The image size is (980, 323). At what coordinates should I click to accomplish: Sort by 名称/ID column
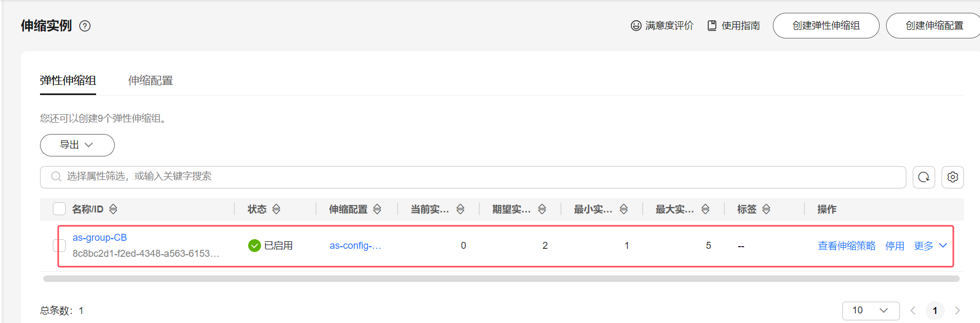[113, 209]
